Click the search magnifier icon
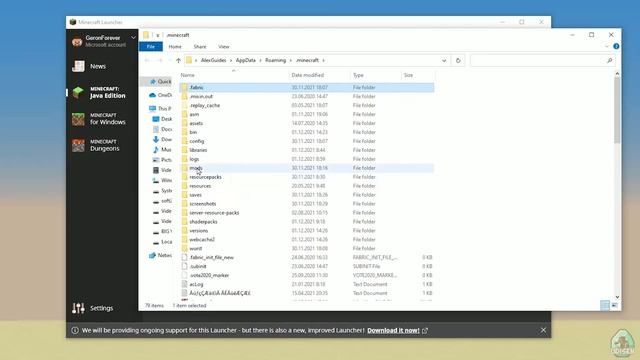The width and height of the screenshot is (640, 360). click(610, 60)
